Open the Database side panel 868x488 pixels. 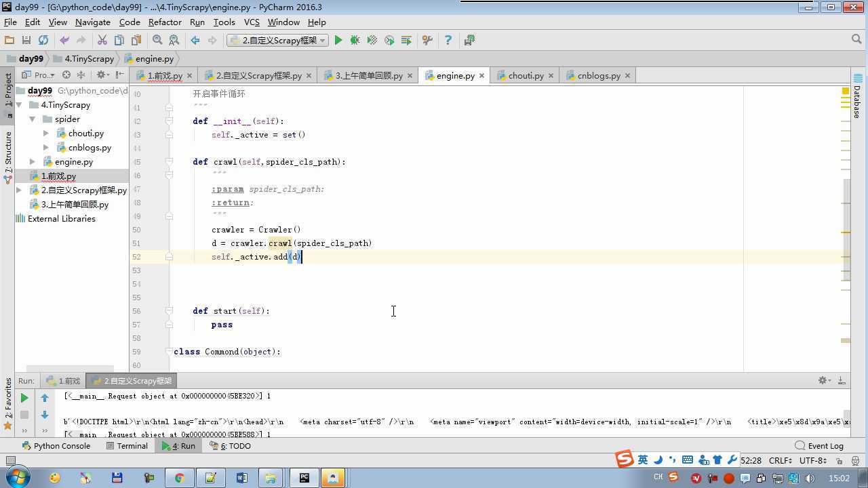tap(857, 97)
